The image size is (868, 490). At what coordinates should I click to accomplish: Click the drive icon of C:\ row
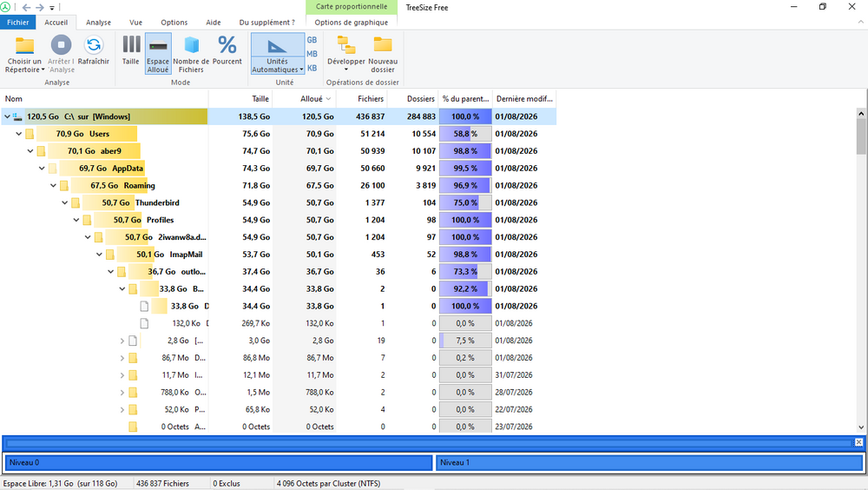[17, 116]
